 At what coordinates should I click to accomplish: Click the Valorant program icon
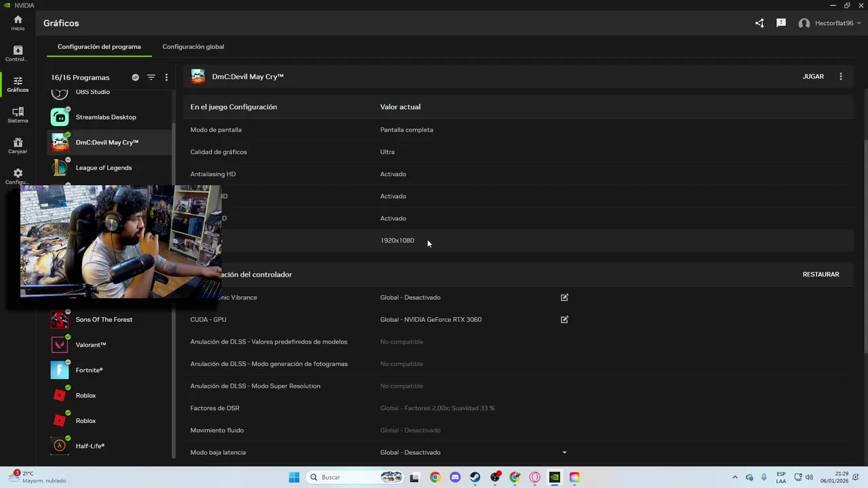pos(60,345)
